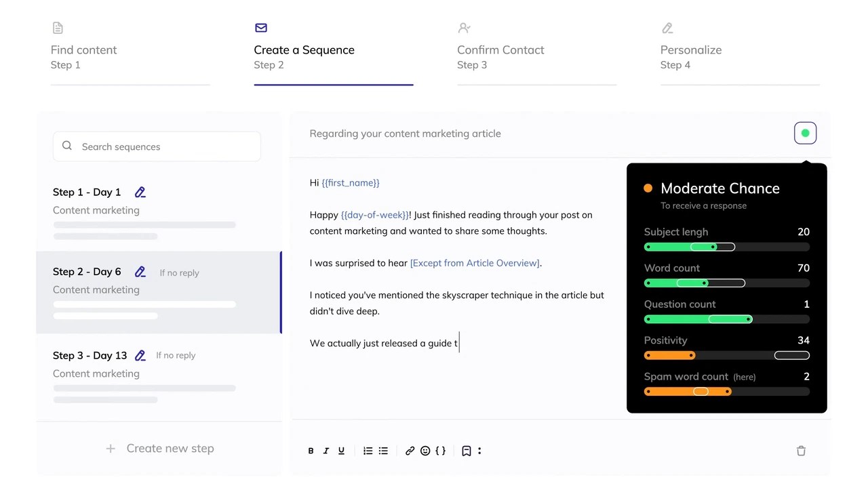Click the Find content document icon

pyautogui.click(x=58, y=28)
